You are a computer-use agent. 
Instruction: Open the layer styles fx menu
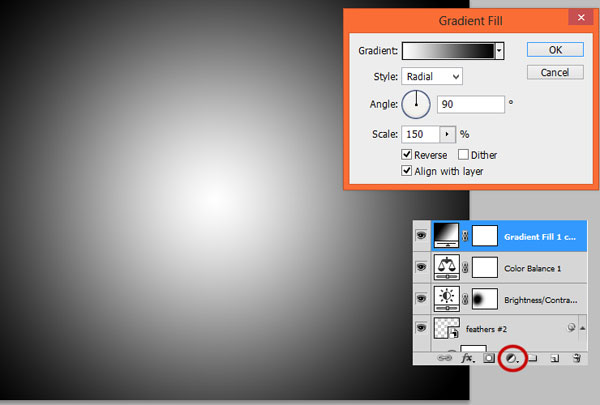tap(467, 357)
